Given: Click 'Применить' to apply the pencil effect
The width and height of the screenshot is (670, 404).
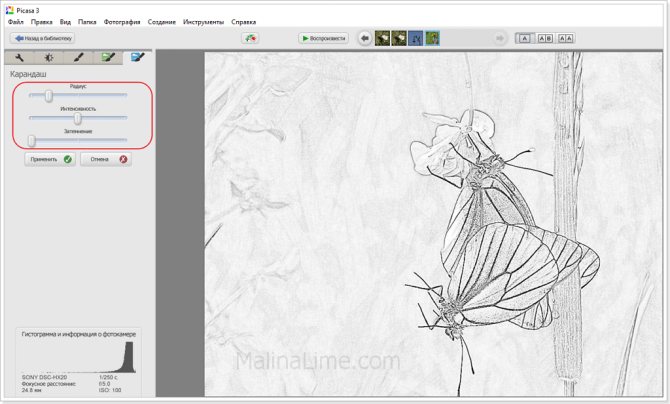Looking at the screenshot, I should [50, 159].
